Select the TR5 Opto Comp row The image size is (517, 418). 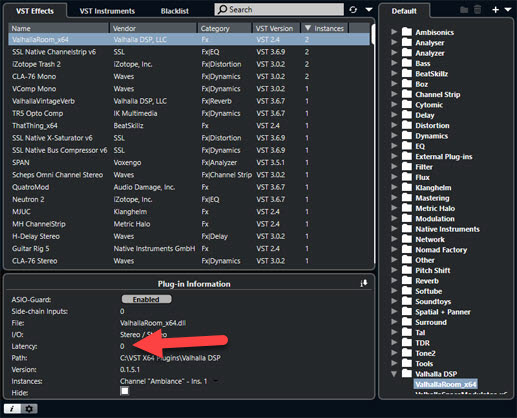[189, 113]
